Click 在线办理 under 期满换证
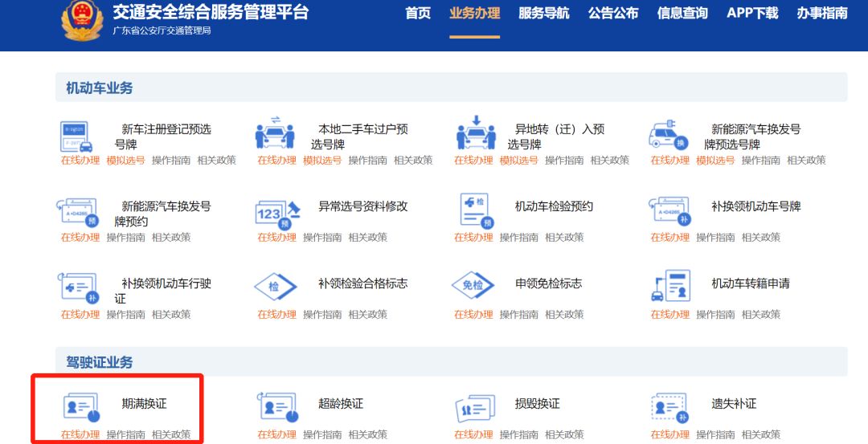This screenshot has width=868, height=444. click(x=80, y=434)
